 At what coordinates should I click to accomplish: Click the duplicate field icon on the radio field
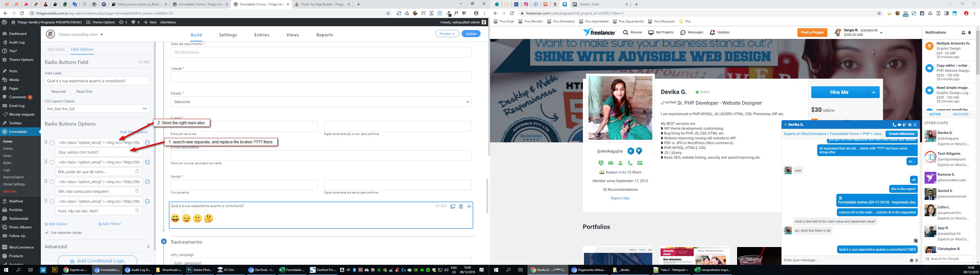pos(453,206)
